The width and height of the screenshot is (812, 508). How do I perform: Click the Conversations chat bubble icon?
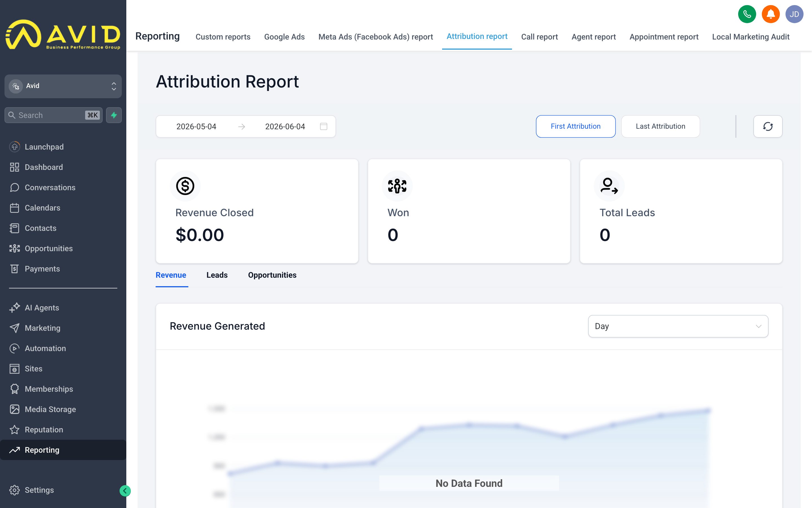(14, 187)
